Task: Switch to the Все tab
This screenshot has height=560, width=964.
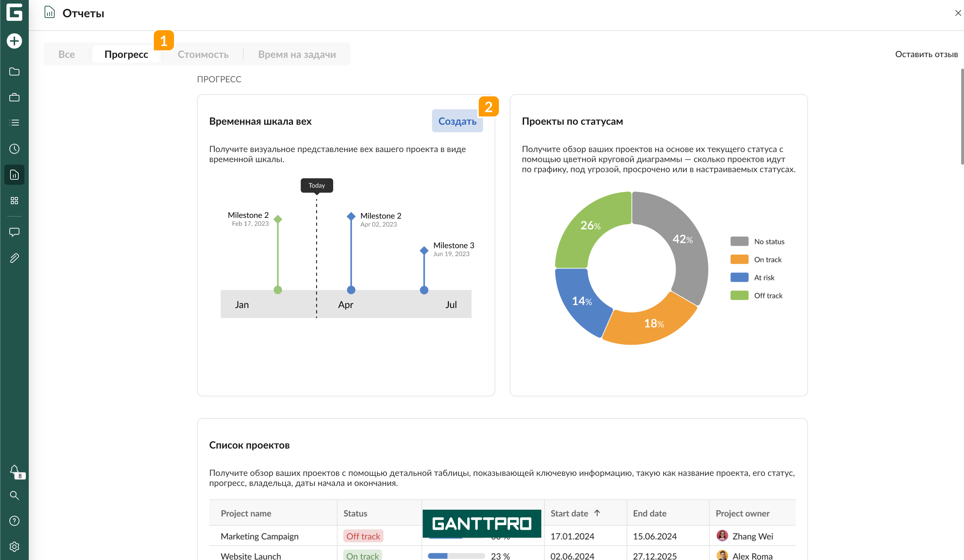Action: (66, 54)
